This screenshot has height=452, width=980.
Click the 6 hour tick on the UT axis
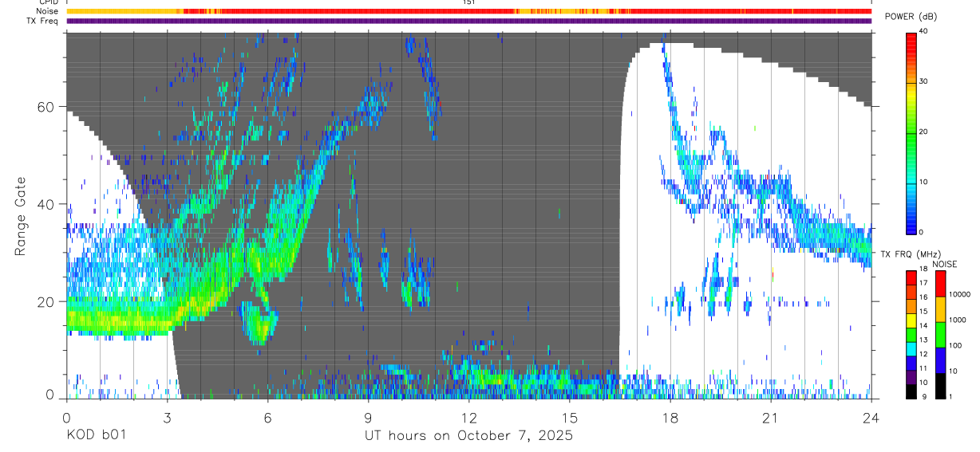267,417
